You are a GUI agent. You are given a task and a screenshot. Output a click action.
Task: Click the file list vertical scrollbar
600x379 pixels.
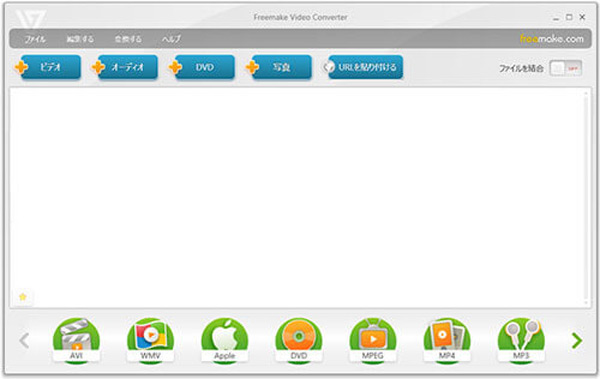pyautogui.click(x=586, y=197)
